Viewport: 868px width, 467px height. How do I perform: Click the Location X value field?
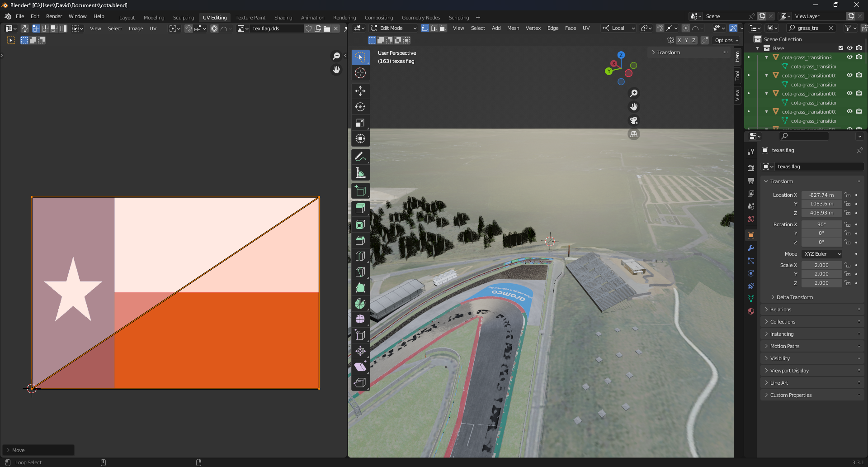pos(821,195)
